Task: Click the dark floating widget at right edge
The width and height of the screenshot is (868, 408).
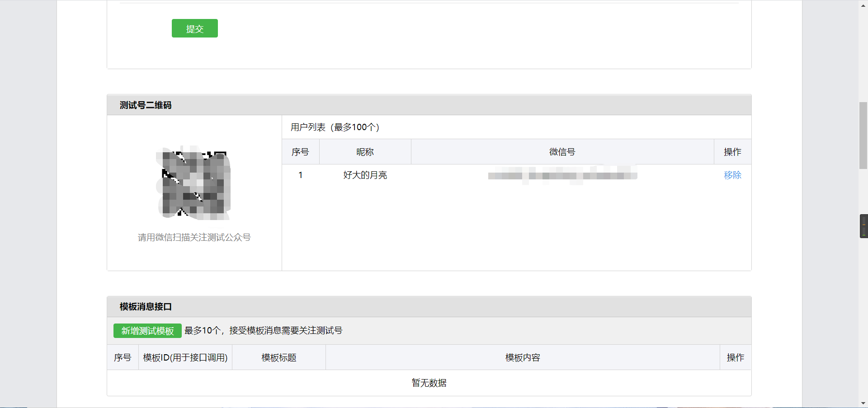Action: (864, 226)
